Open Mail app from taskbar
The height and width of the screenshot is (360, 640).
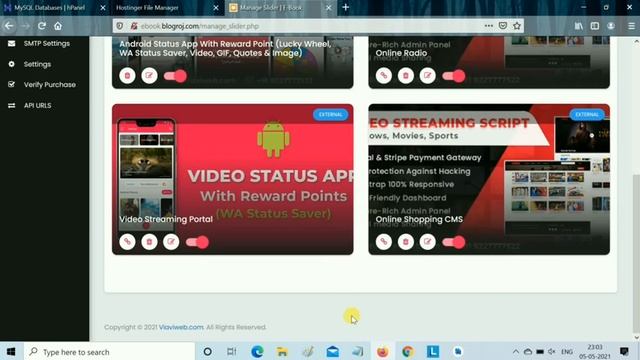[x=333, y=351]
